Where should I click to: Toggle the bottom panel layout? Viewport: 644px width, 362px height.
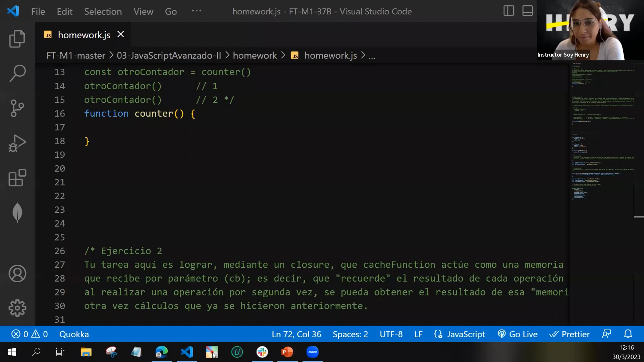pyautogui.click(x=527, y=11)
